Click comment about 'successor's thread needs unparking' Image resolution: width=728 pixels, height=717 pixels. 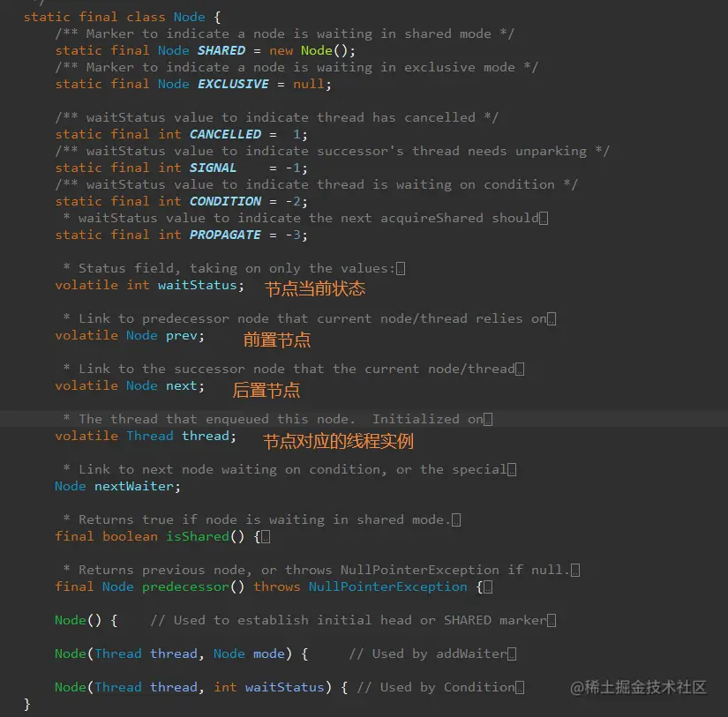(x=333, y=151)
